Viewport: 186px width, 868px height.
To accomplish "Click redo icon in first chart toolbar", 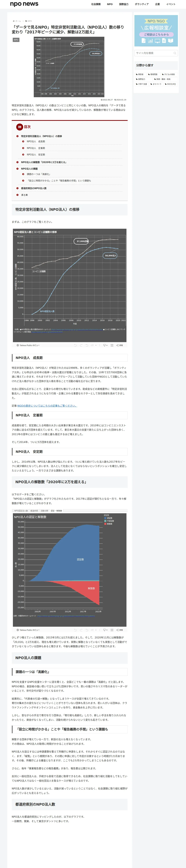I will tap(81, 345).
